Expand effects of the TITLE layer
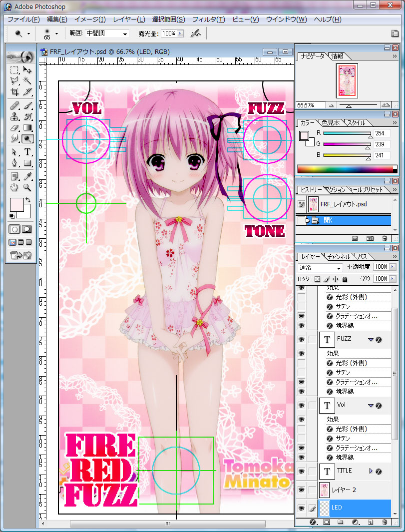 371,471
